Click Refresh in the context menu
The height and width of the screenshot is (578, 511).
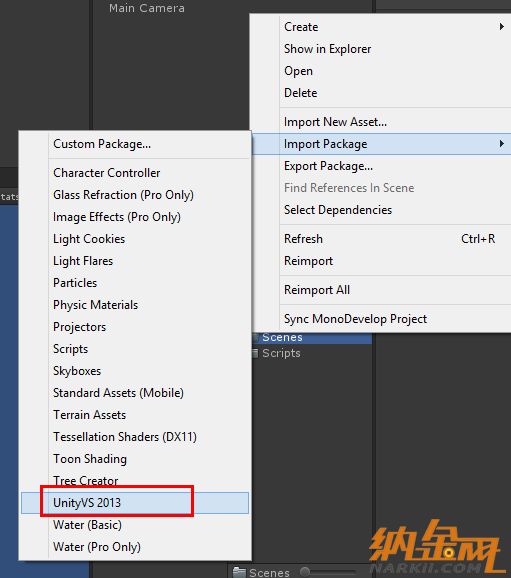381,239
